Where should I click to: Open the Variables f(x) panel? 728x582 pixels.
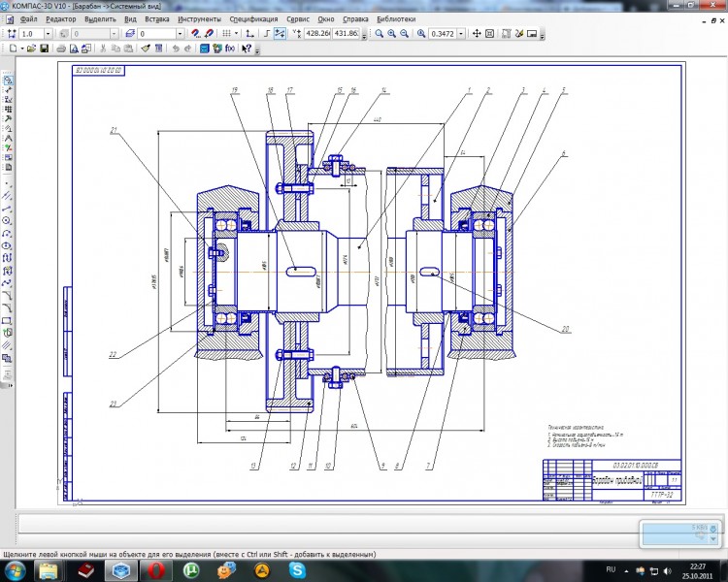pyautogui.click(x=229, y=48)
